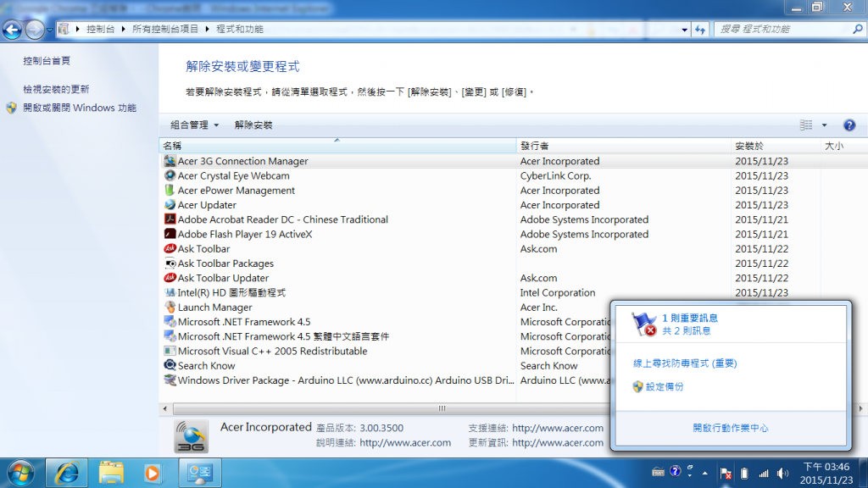Click the Acer 3G large details-pane icon

pos(191,436)
